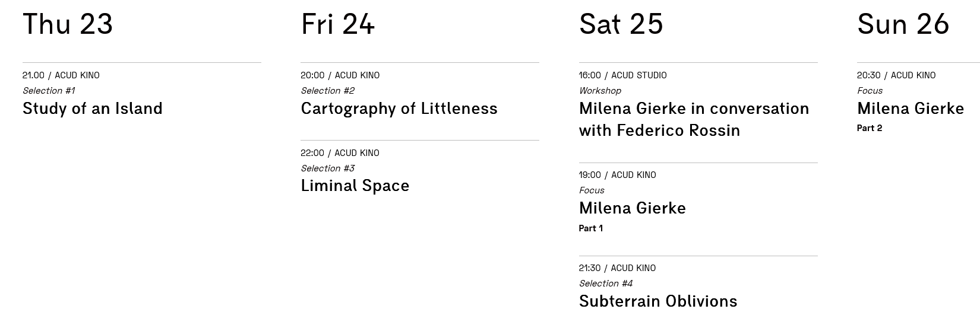Select the "Fri 24" day heading
This screenshot has height=328, width=980.
point(337,24)
